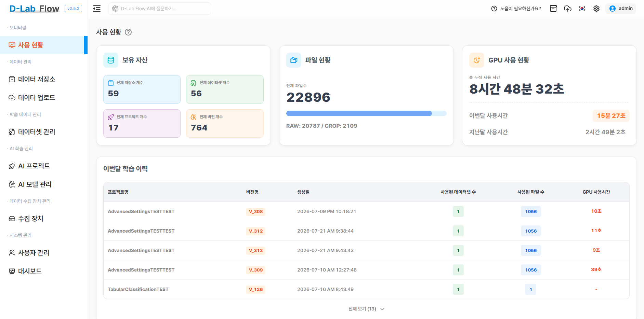Click the 39초 GPU time value
This screenshot has width=644, height=319.
click(x=596, y=269)
